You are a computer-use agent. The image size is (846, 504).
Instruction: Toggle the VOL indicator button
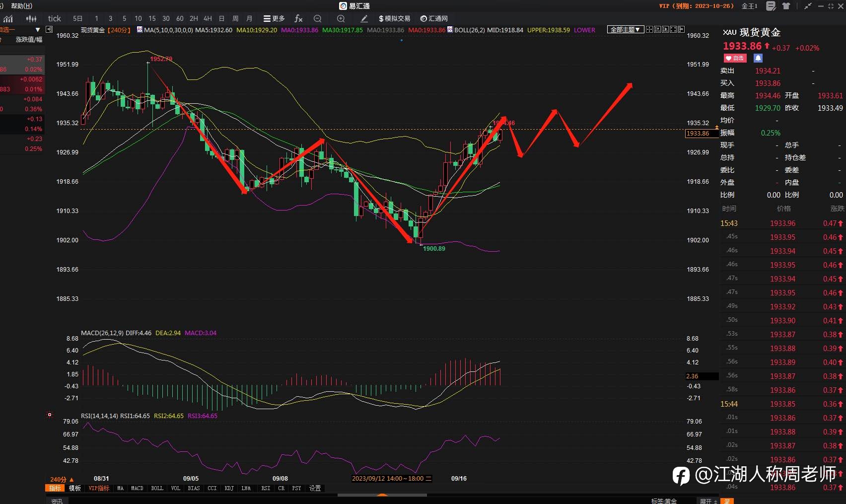[x=176, y=489]
